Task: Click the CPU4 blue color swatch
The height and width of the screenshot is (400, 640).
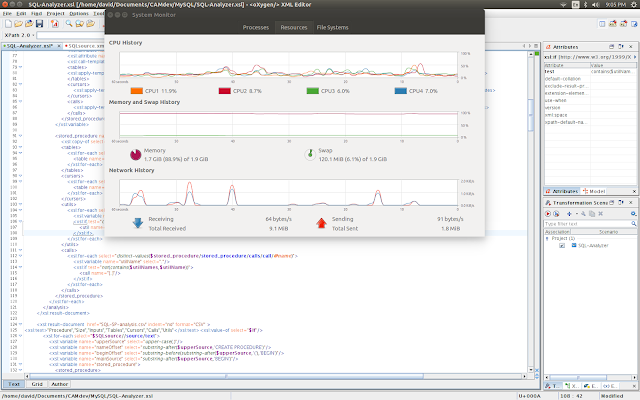Action: (401, 91)
